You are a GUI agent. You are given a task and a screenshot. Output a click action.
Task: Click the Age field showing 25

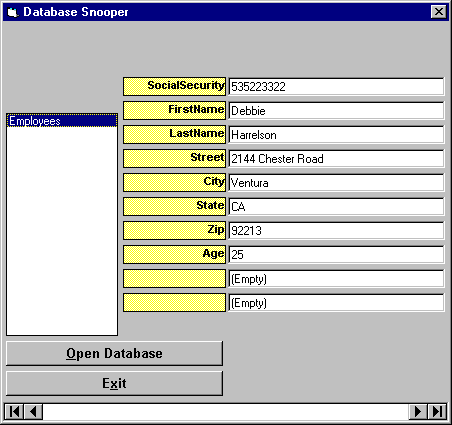(x=336, y=255)
